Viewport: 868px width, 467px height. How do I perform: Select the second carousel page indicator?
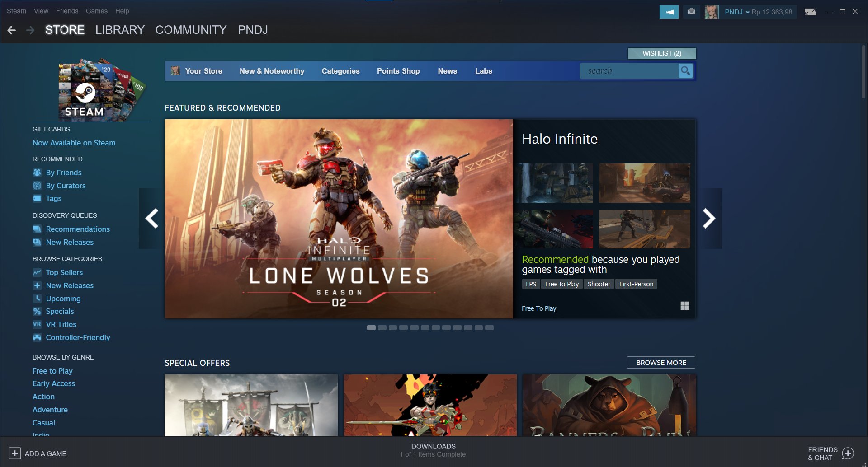click(382, 328)
